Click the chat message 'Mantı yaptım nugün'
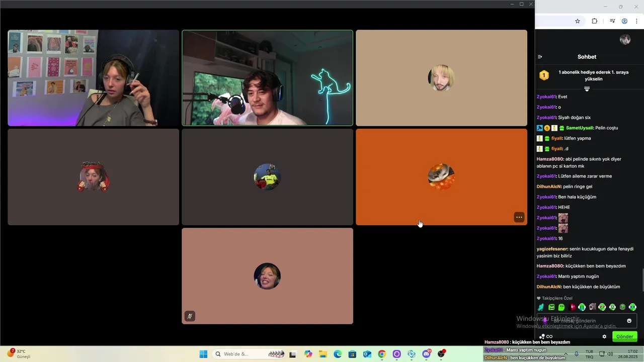644x362 pixels. point(579,277)
